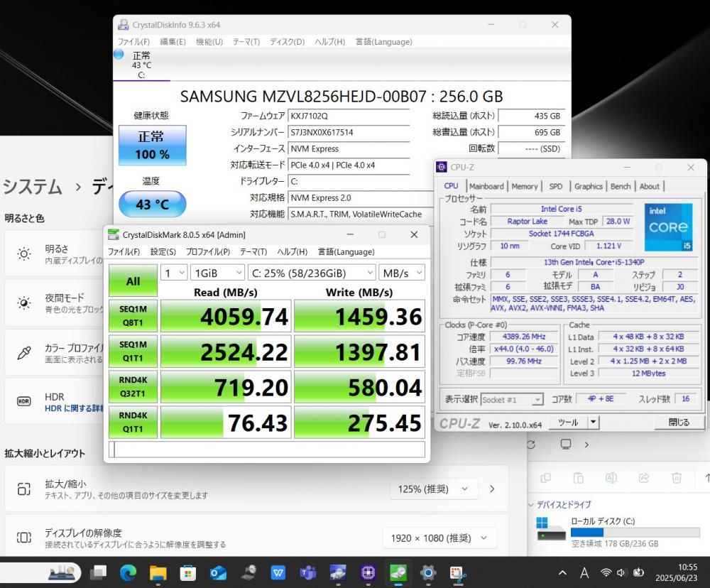710x588 pixels.
Task: Click the brightness sun icon in Settings
Action: pyautogui.click(x=24, y=254)
